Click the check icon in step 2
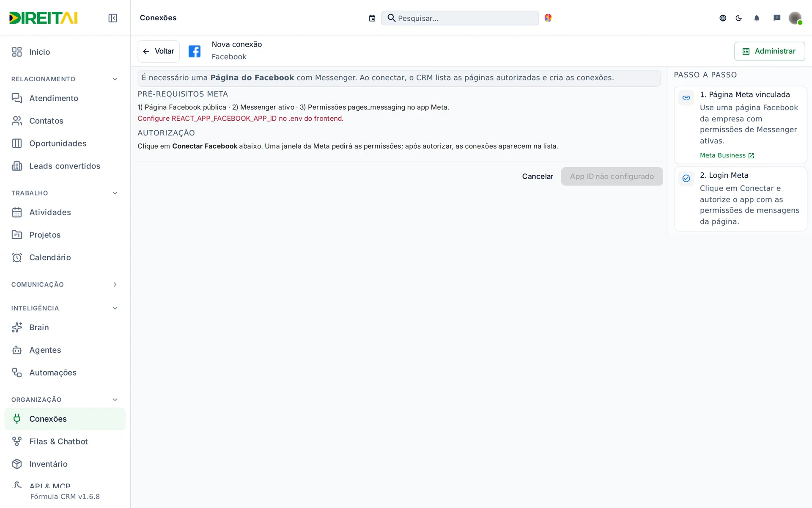Viewport: 812px width, 508px height. click(686, 178)
